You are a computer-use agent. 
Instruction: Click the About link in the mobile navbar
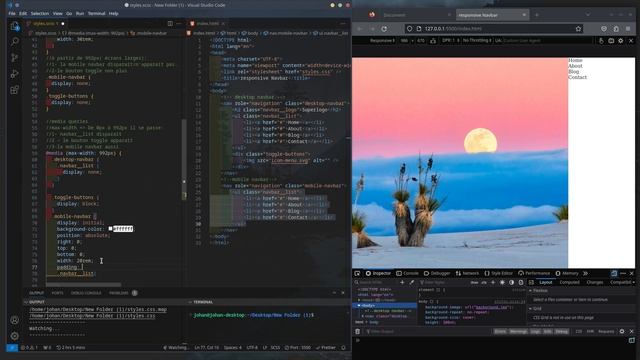[575, 66]
